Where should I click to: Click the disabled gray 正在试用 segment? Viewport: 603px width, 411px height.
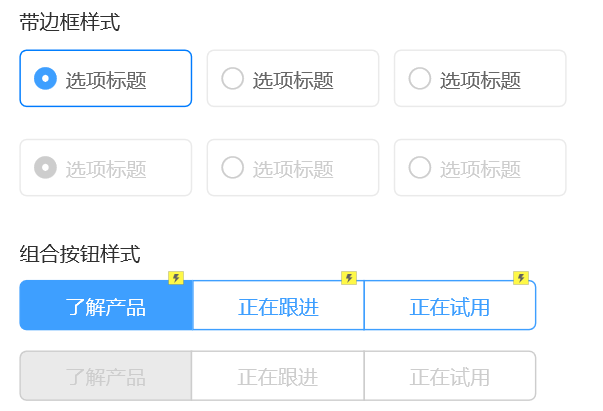[x=450, y=377]
